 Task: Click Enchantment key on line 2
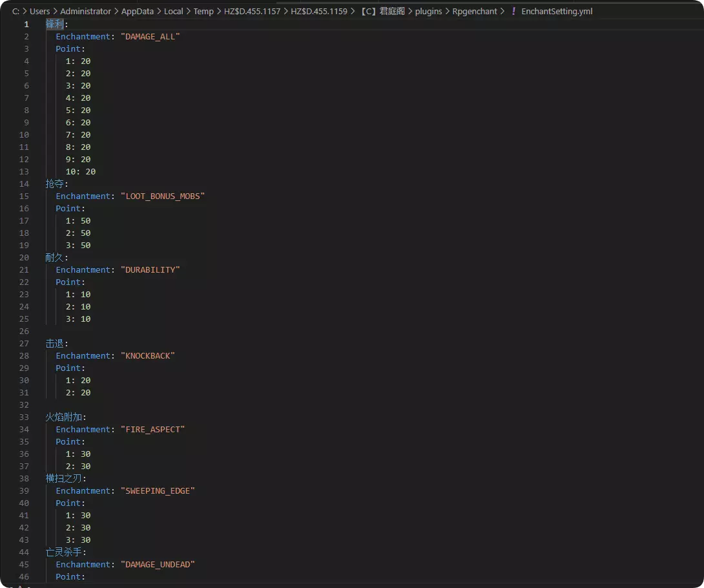[x=83, y=36]
